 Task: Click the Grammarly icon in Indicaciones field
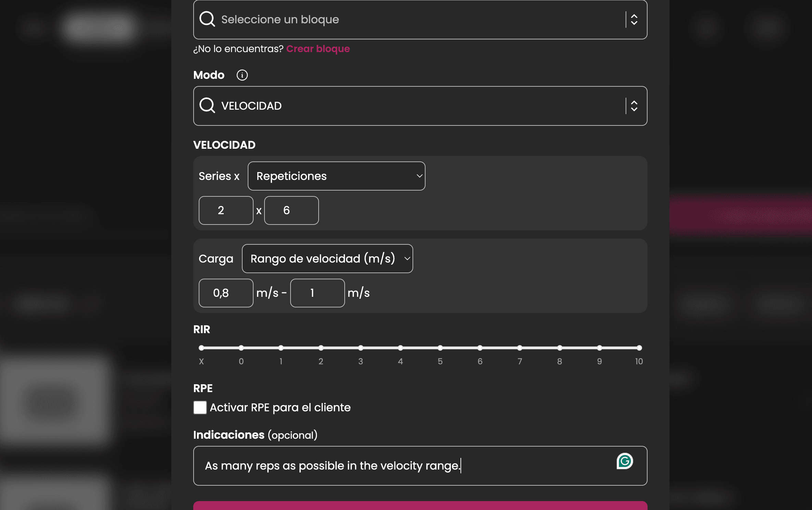624,461
